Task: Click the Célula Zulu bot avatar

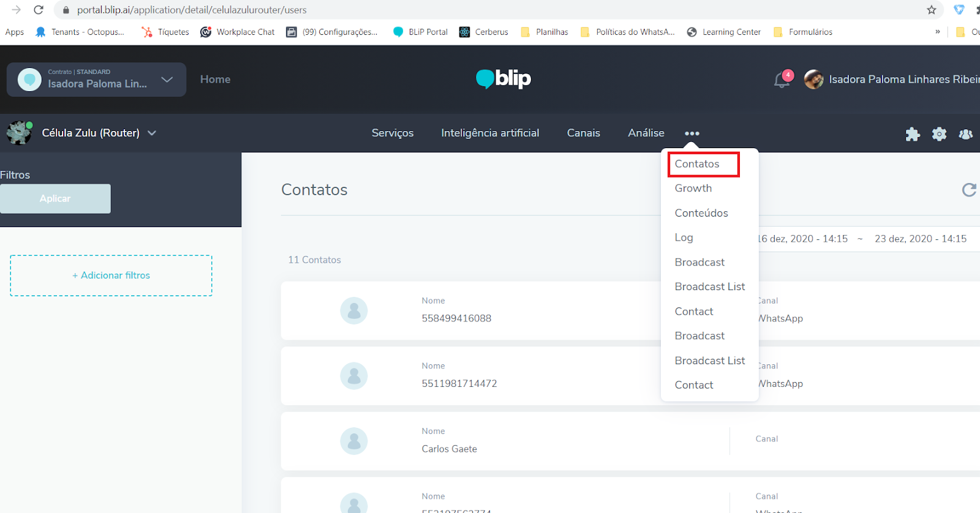Action: (x=19, y=133)
